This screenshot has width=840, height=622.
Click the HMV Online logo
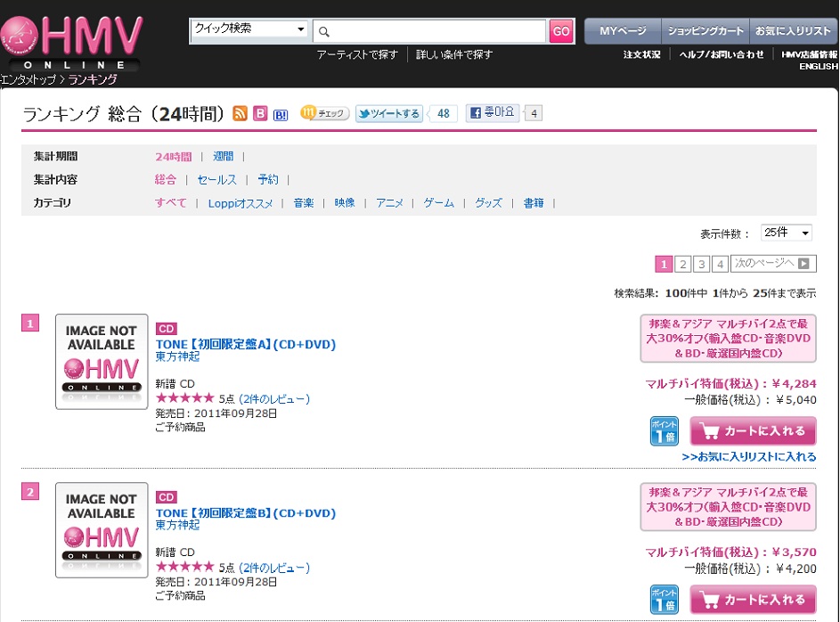click(x=71, y=43)
